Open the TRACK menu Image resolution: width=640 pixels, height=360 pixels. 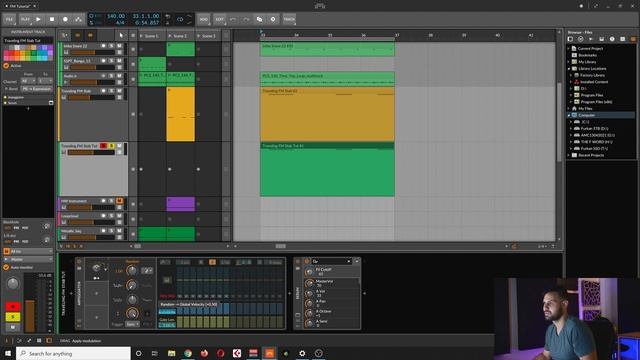[x=289, y=19]
